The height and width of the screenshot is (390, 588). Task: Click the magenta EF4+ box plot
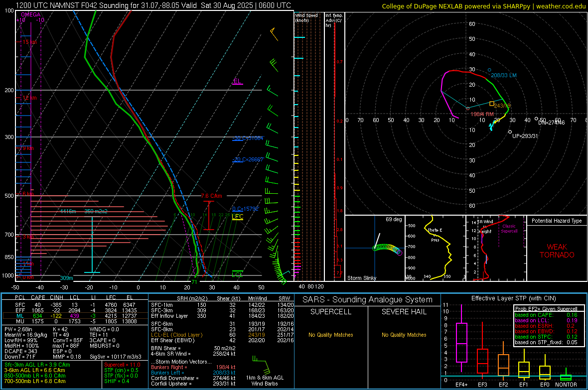[461, 338]
